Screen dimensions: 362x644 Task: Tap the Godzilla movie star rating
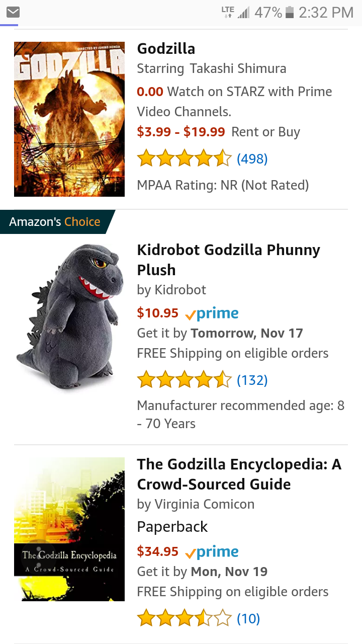(184, 159)
